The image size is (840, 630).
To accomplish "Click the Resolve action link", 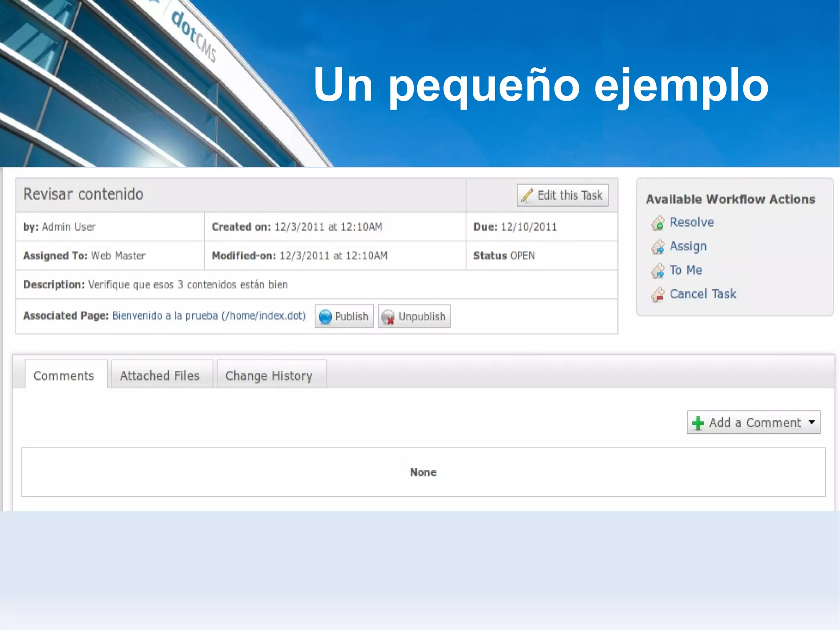I will 692,222.
